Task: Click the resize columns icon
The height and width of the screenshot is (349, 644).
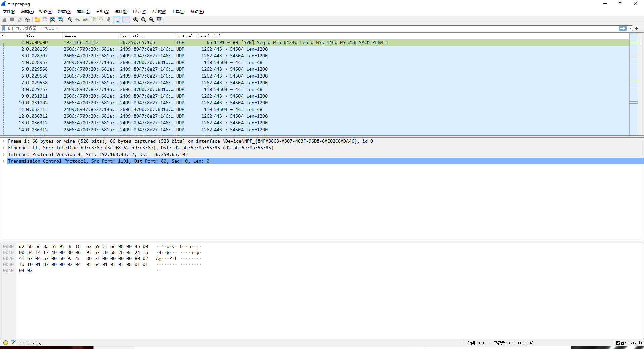Action: point(159,20)
